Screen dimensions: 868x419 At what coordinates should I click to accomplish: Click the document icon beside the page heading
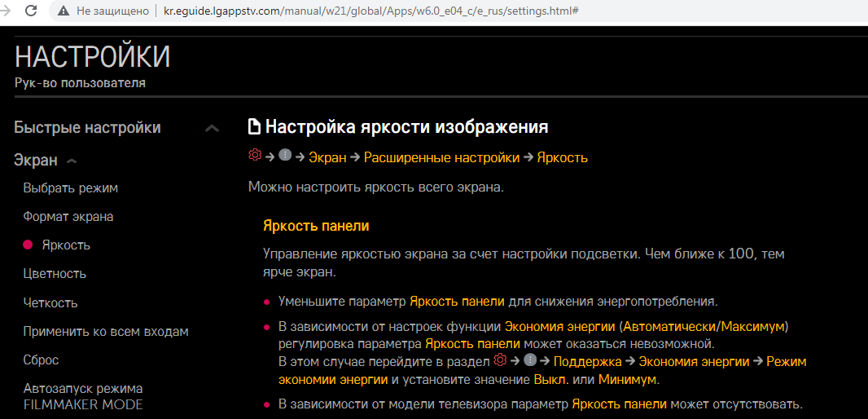click(255, 127)
